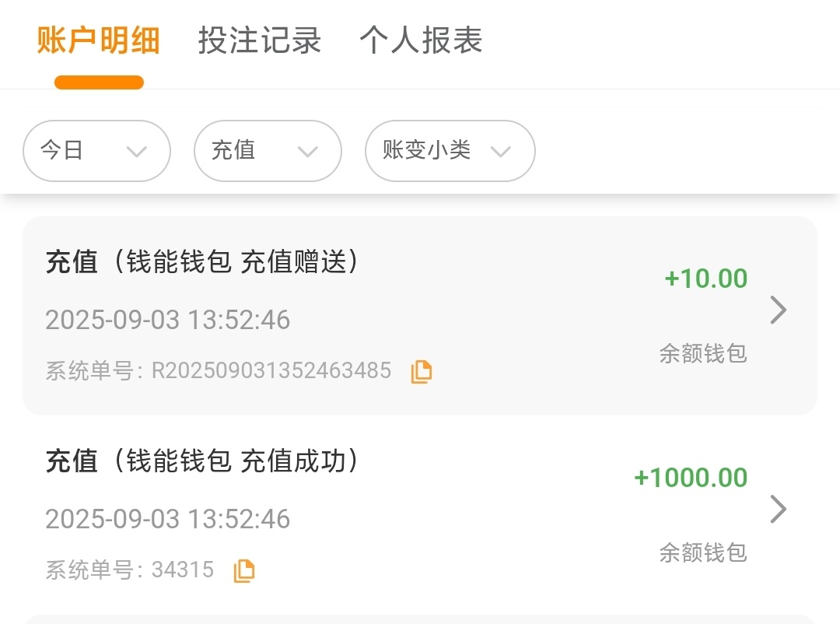Click the timestamp of the 充值成功 record
This screenshot has height=624, width=840.
click(167, 519)
